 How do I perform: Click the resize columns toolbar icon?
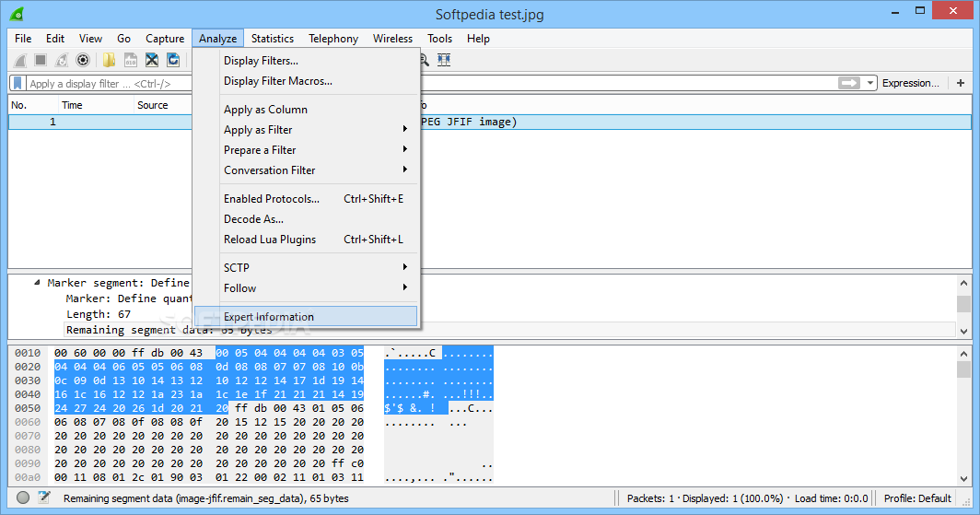444,60
